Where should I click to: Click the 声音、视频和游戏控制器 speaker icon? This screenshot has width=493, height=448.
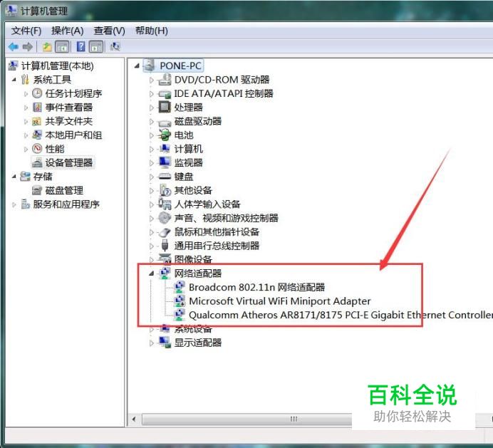pyautogui.click(x=165, y=218)
